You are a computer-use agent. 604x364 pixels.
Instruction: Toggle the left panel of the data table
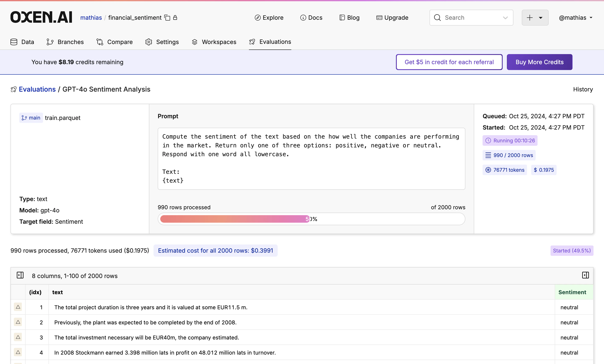pos(20,275)
